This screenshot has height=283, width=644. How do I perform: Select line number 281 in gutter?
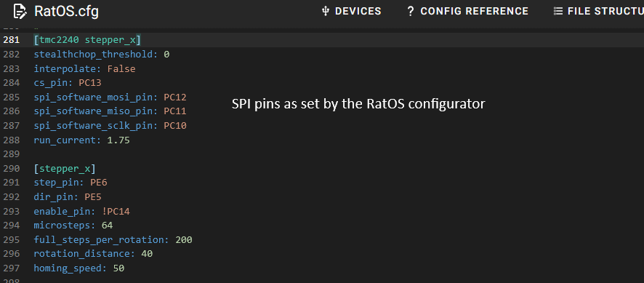(x=11, y=40)
